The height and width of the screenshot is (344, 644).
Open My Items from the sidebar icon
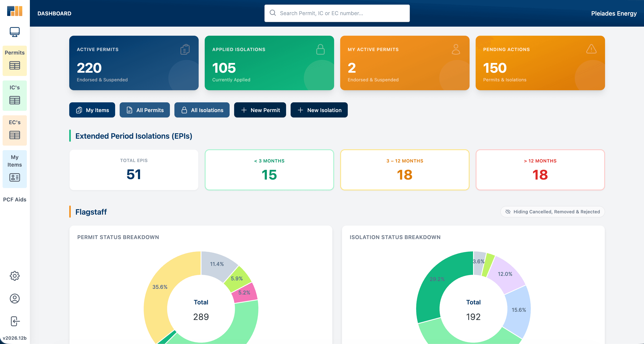14,177
